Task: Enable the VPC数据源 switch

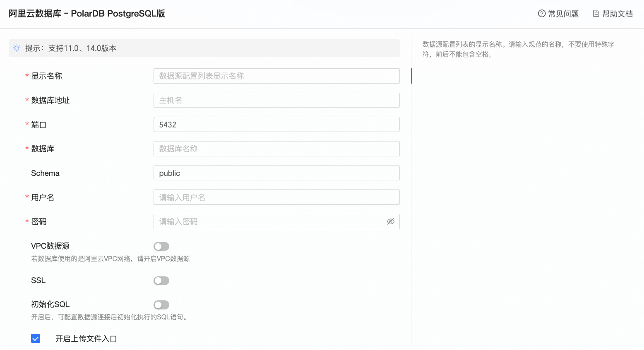Action: tap(161, 247)
